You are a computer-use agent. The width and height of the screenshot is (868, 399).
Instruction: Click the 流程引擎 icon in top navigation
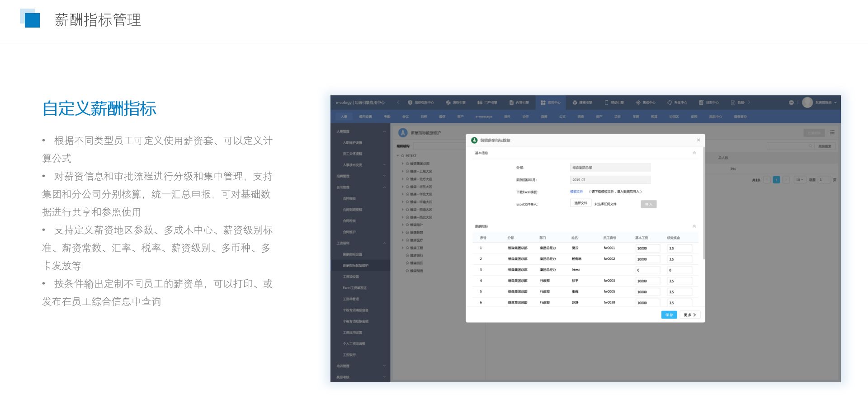[448, 103]
